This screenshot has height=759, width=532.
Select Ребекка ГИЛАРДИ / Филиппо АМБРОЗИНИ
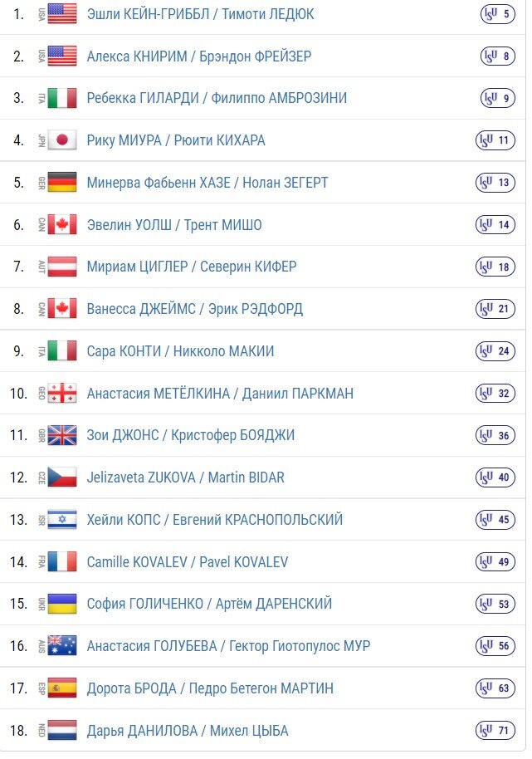(217, 98)
